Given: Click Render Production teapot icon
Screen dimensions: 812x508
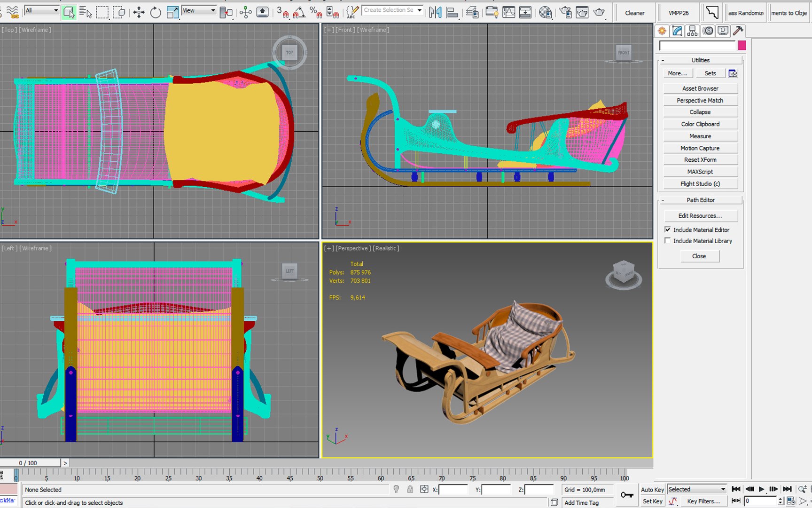Looking at the screenshot, I should [599, 12].
